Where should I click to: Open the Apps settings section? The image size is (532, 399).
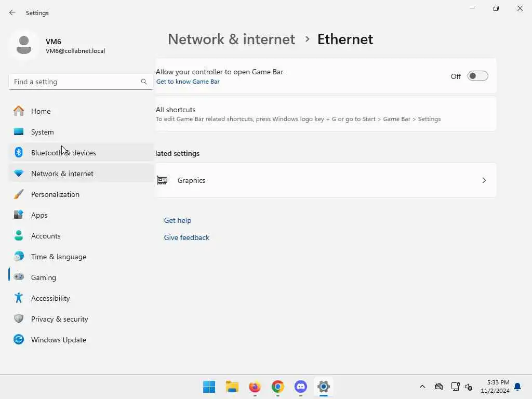(39, 215)
